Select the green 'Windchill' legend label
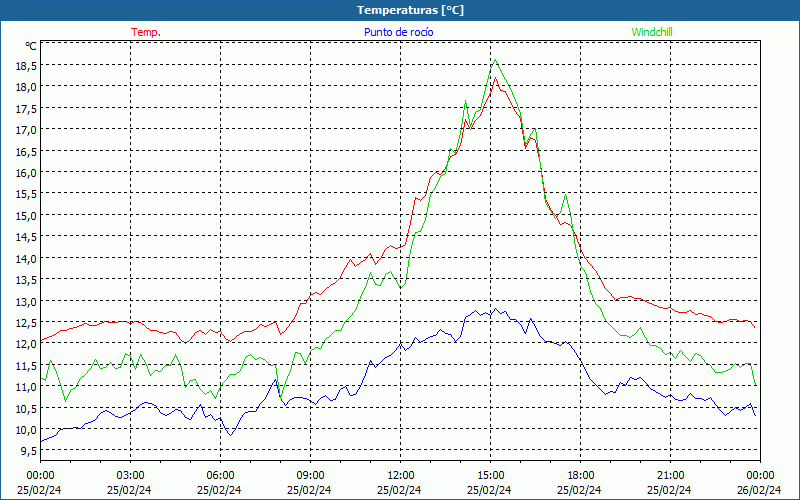 click(x=652, y=32)
